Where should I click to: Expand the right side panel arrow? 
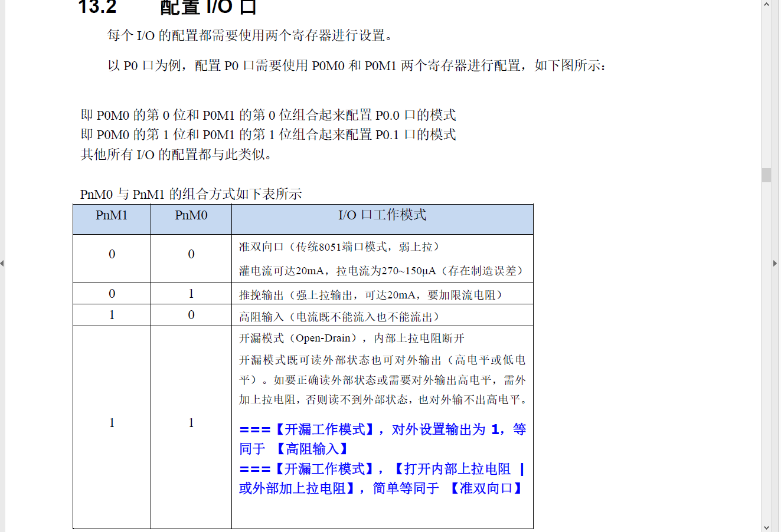(x=775, y=263)
